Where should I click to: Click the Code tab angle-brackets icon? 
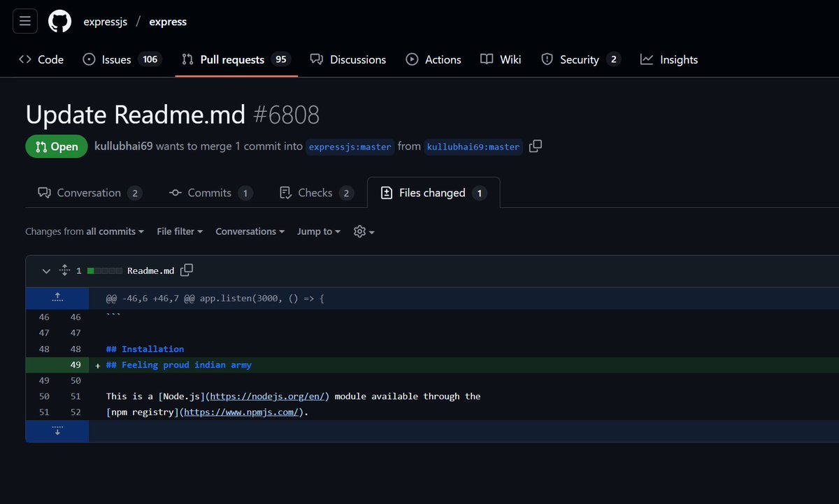tap(25, 59)
